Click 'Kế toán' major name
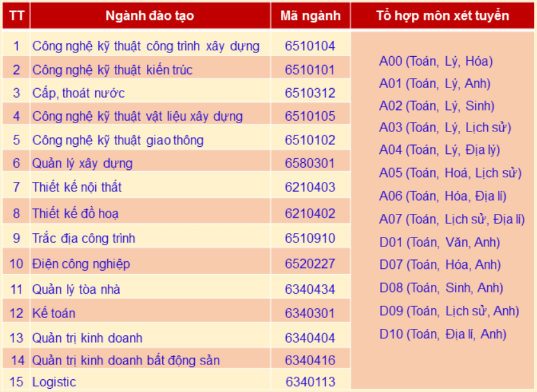Image resolution: width=537 pixels, height=392 pixels. click(54, 313)
